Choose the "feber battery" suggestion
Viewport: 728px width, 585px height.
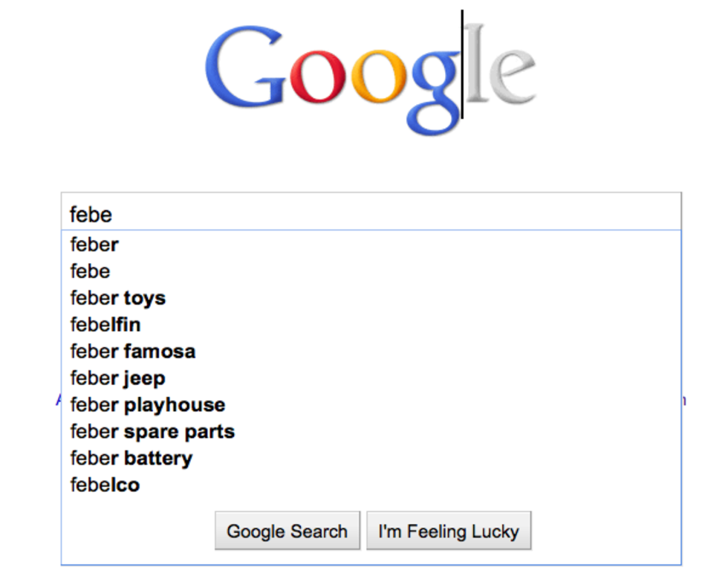click(371, 458)
